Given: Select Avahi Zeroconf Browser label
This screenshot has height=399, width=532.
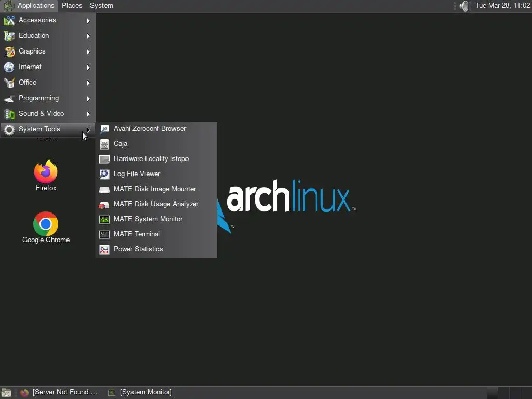Looking at the screenshot, I should coord(150,129).
